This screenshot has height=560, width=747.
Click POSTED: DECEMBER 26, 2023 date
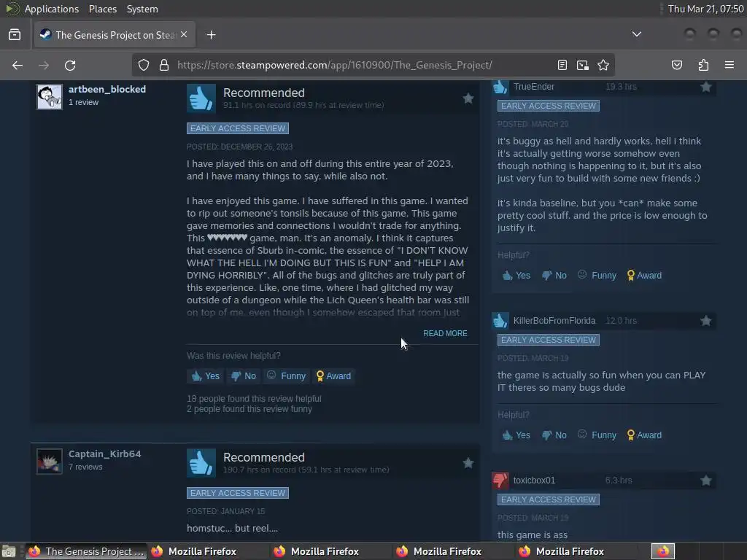pos(239,147)
